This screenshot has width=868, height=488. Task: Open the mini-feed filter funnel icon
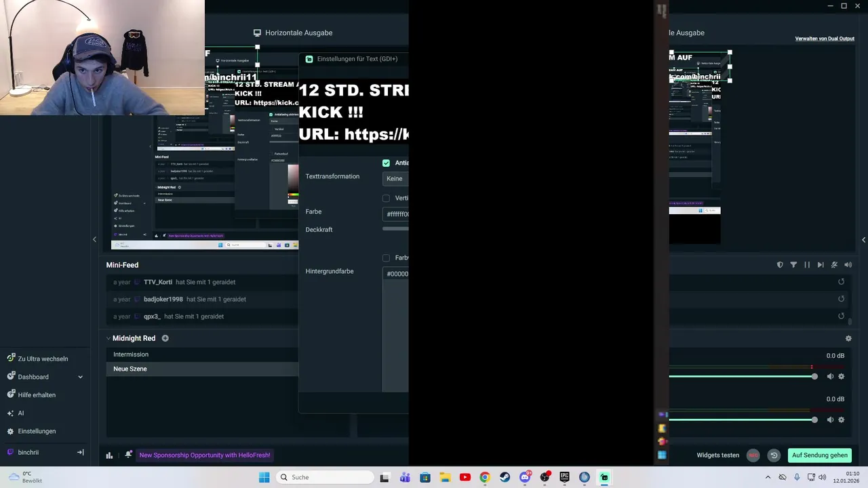pyautogui.click(x=793, y=265)
